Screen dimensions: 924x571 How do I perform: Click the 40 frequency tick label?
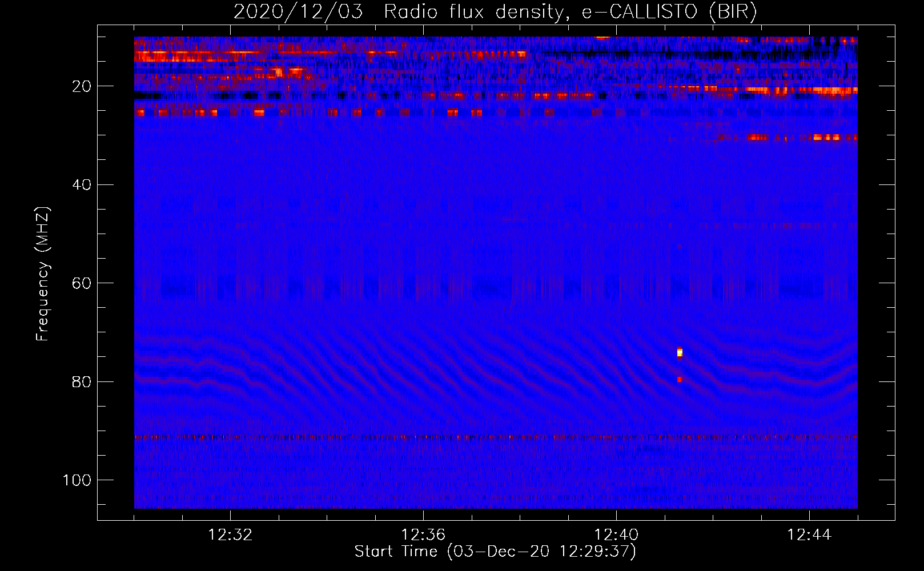click(82, 185)
